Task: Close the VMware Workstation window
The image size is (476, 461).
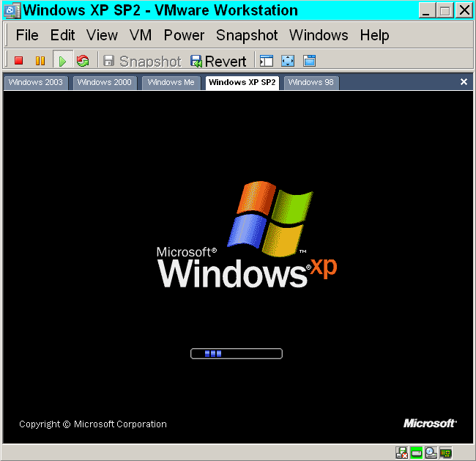Action: coord(464,10)
